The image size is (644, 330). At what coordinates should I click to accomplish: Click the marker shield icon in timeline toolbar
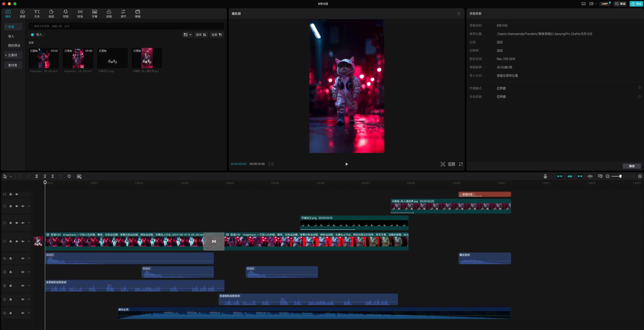pyautogui.click(x=69, y=176)
